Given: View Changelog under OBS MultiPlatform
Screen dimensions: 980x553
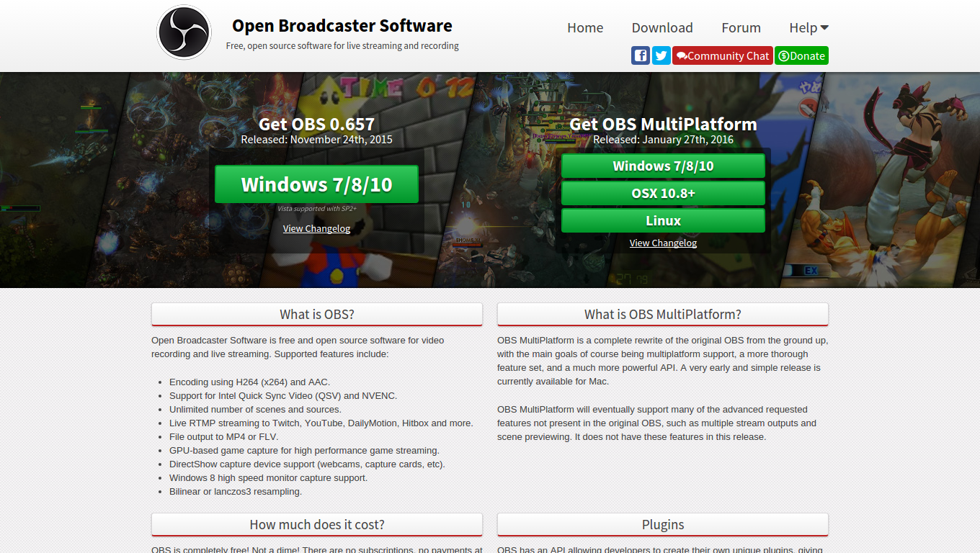Looking at the screenshot, I should [663, 243].
